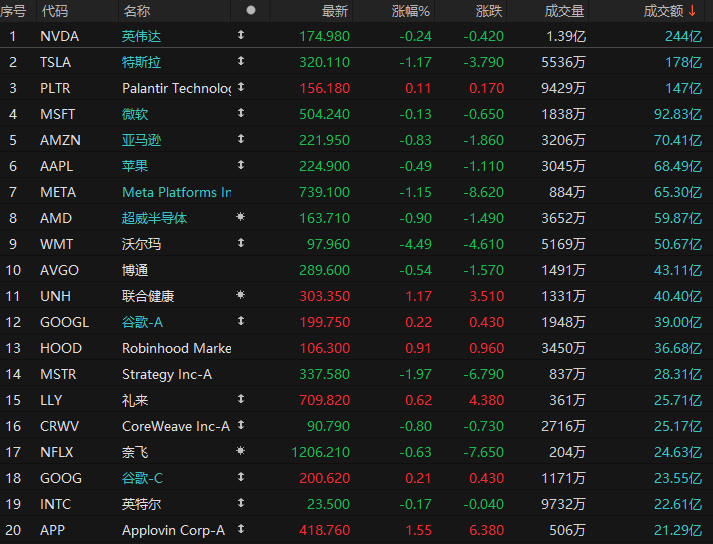Click NVDA turnover 244亿
The width and height of the screenshot is (713, 544).
683,36
